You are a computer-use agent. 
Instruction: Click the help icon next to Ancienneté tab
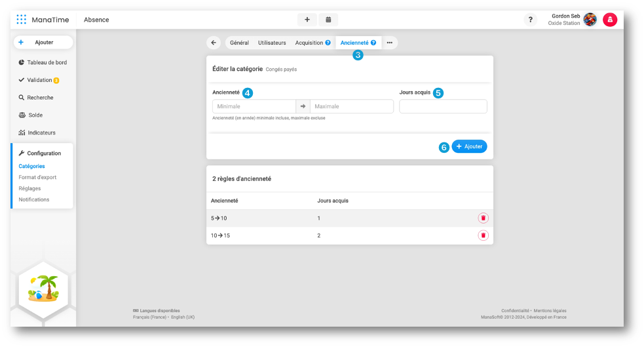pos(373,43)
